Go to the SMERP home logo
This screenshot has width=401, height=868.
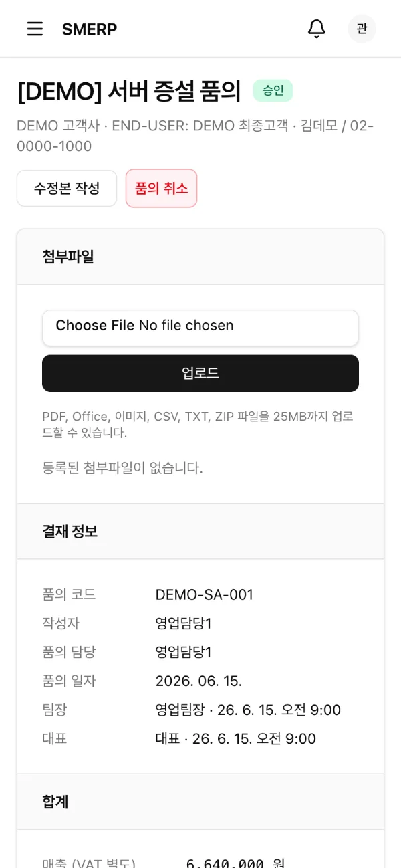(90, 29)
